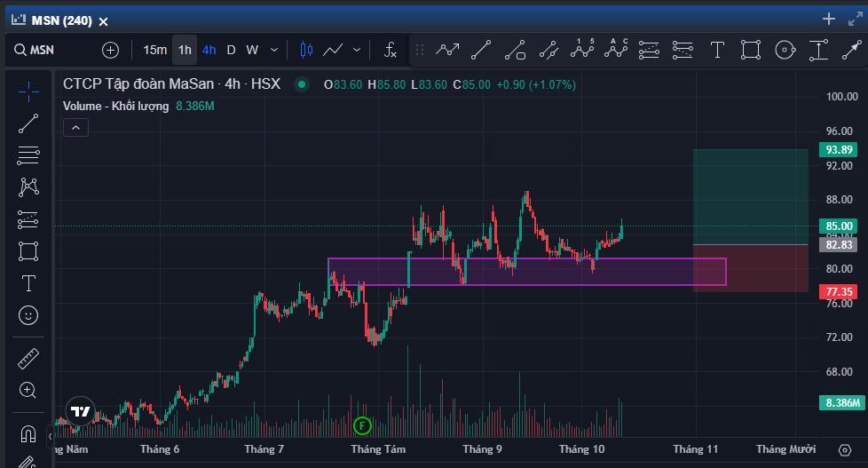This screenshot has width=868, height=468.
Task: Select the crosshair cursor tool
Action: pos(28,92)
